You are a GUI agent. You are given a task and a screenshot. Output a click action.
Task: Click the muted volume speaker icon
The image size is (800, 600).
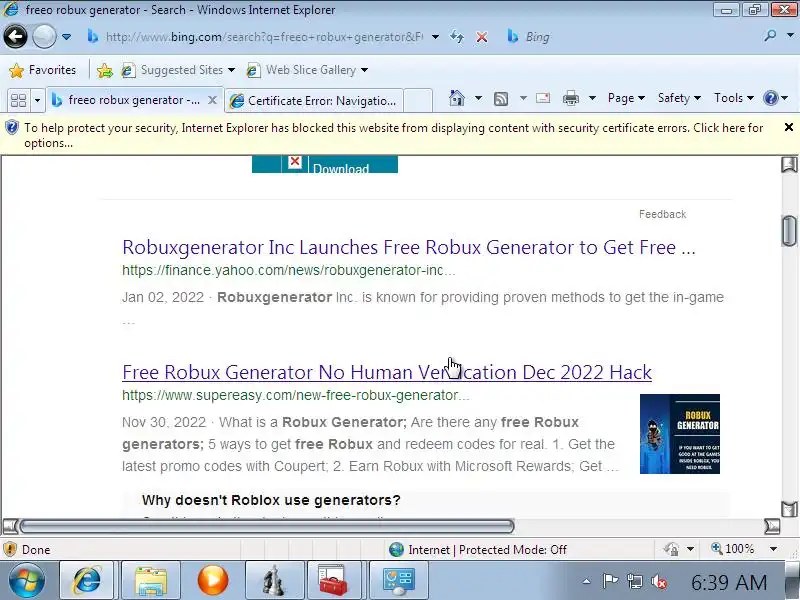(659, 582)
